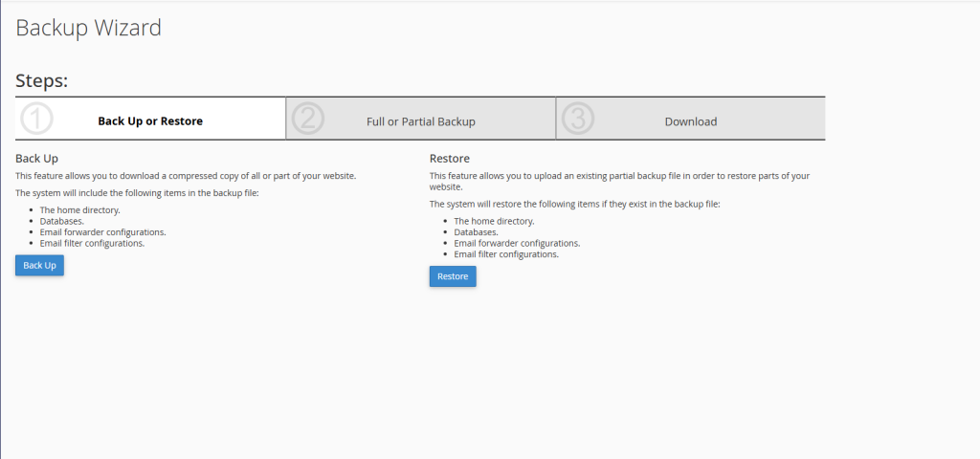The height and width of the screenshot is (459, 980).
Task: Click 'Email filter configurations.' under Back Up
Action: tap(93, 243)
